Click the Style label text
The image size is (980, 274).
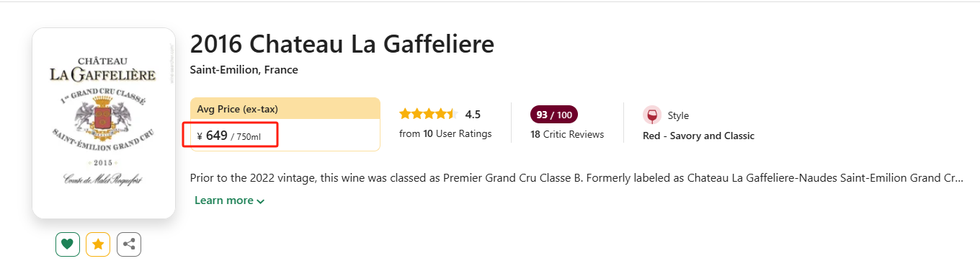678,115
